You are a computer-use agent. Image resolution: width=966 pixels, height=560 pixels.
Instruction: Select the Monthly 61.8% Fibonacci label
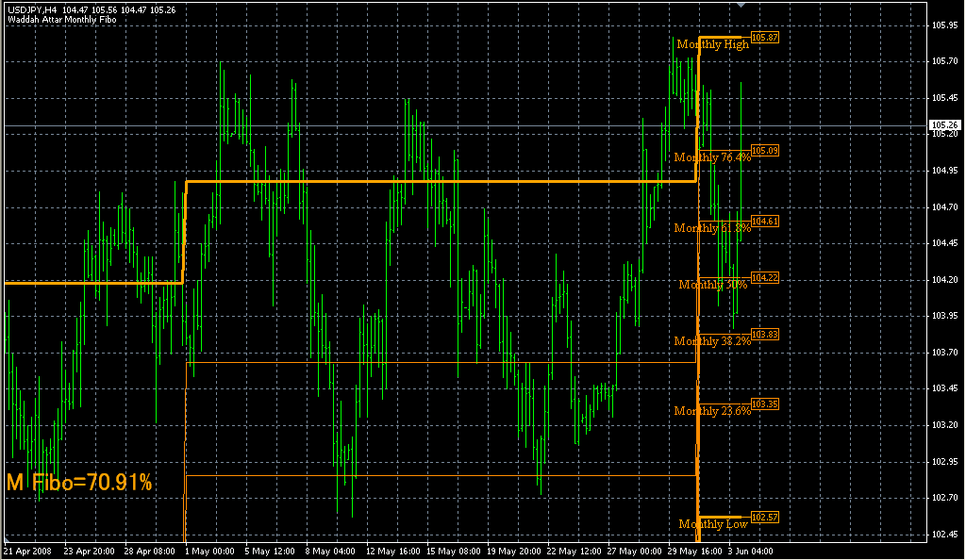click(x=712, y=228)
